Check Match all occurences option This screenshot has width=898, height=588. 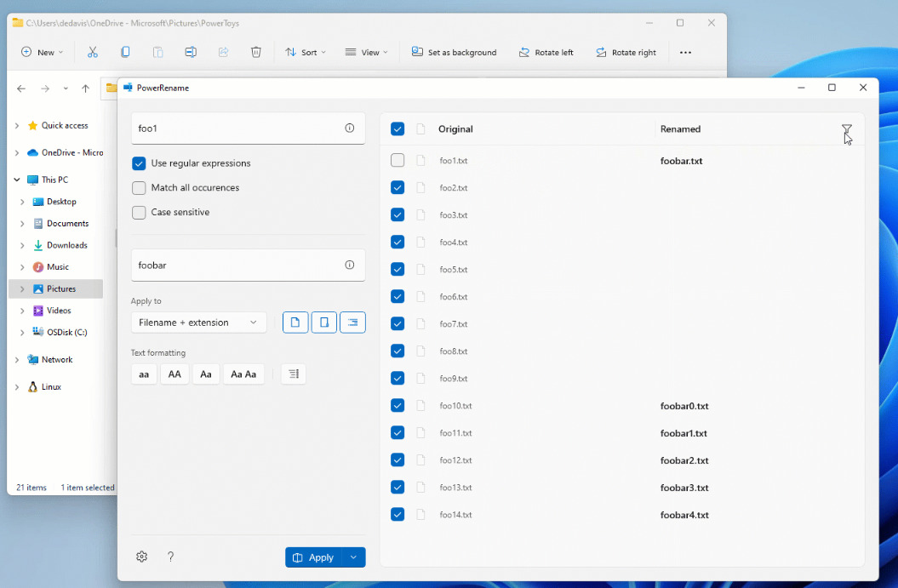point(139,188)
